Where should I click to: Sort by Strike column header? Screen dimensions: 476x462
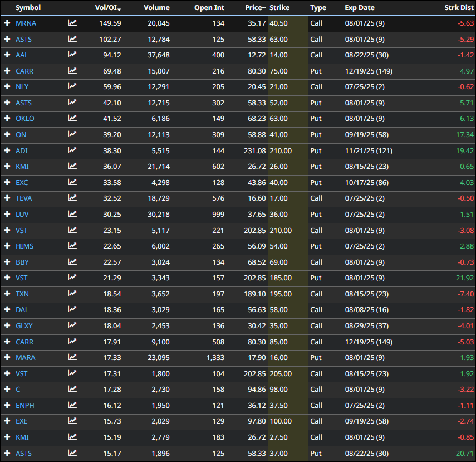(x=279, y=8)
